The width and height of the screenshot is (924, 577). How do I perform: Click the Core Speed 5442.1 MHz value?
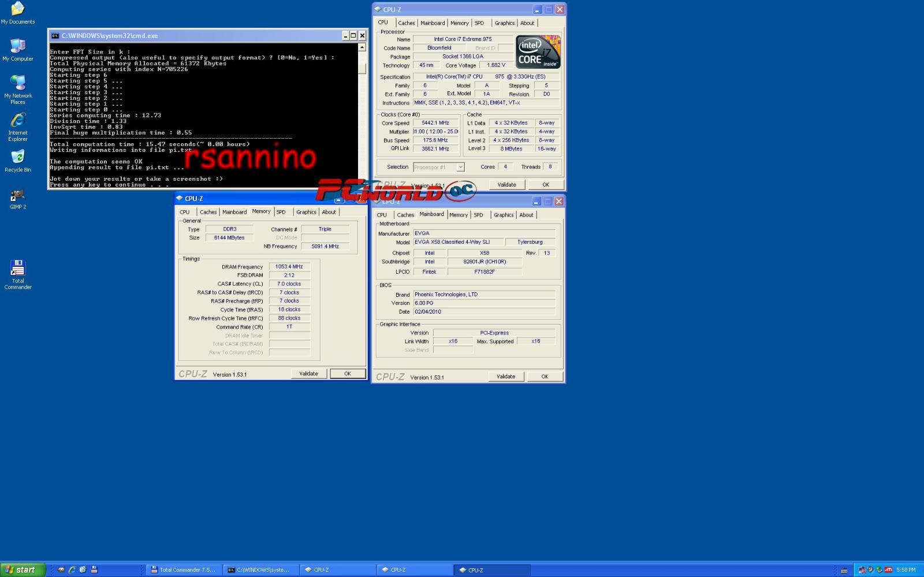(435, 123)
